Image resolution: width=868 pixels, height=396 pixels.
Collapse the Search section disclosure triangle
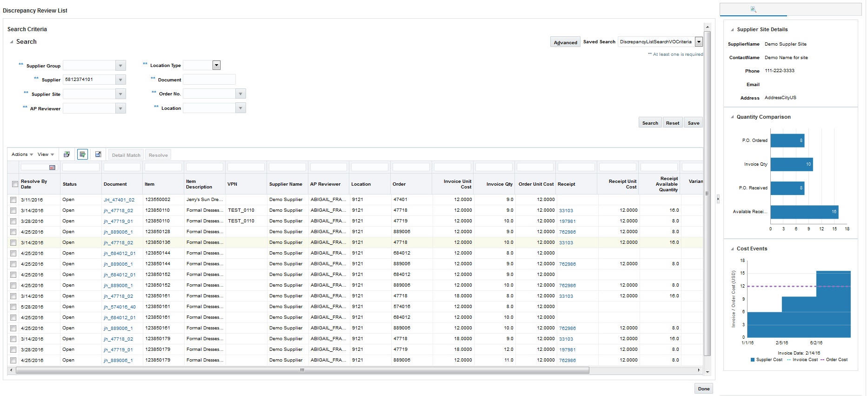point(12,42)
